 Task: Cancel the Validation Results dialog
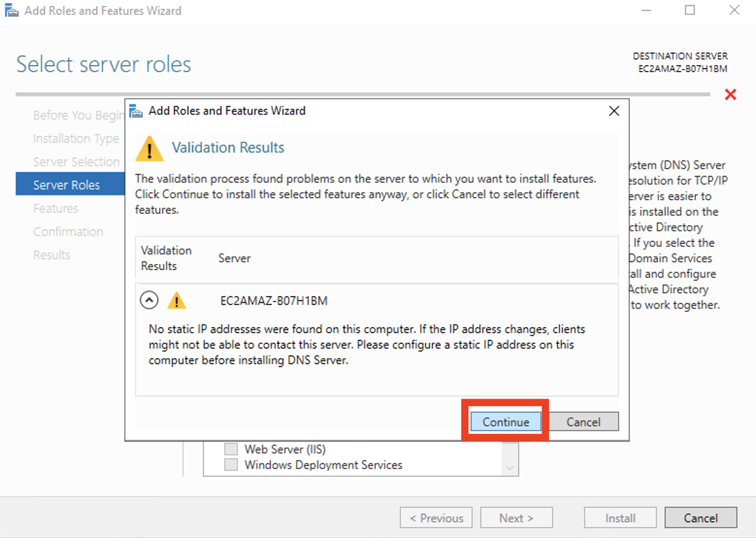click(583, 421)
